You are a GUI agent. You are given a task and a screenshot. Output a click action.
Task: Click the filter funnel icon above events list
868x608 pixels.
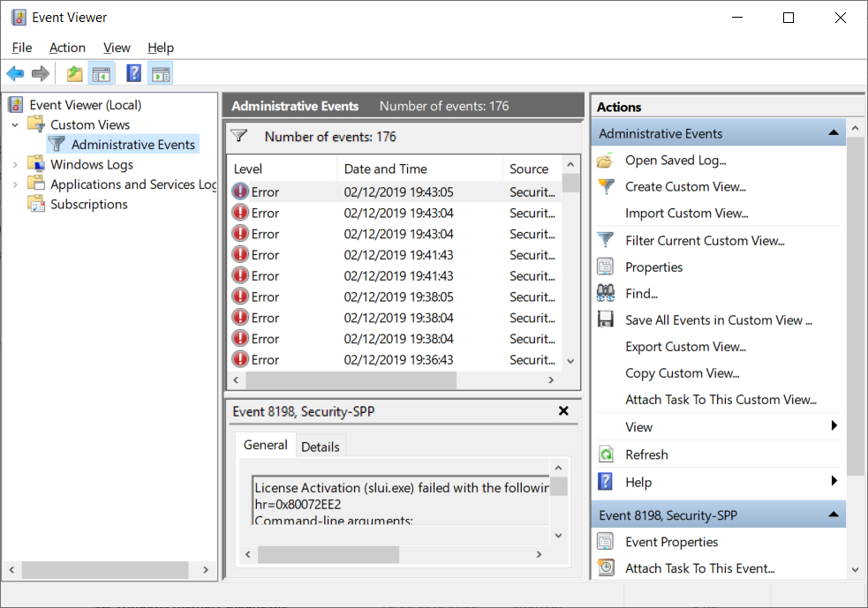239,136
